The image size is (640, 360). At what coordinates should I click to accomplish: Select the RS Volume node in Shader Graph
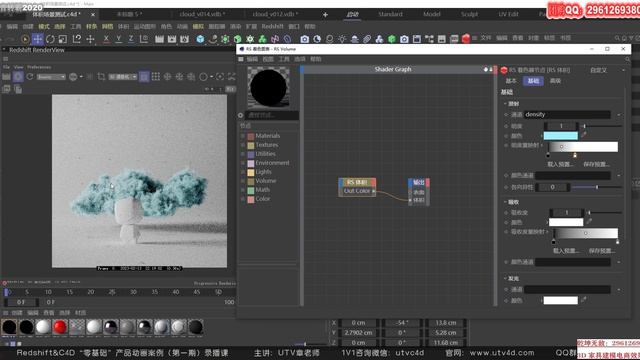pyautogui.click(x=357, y=187)
